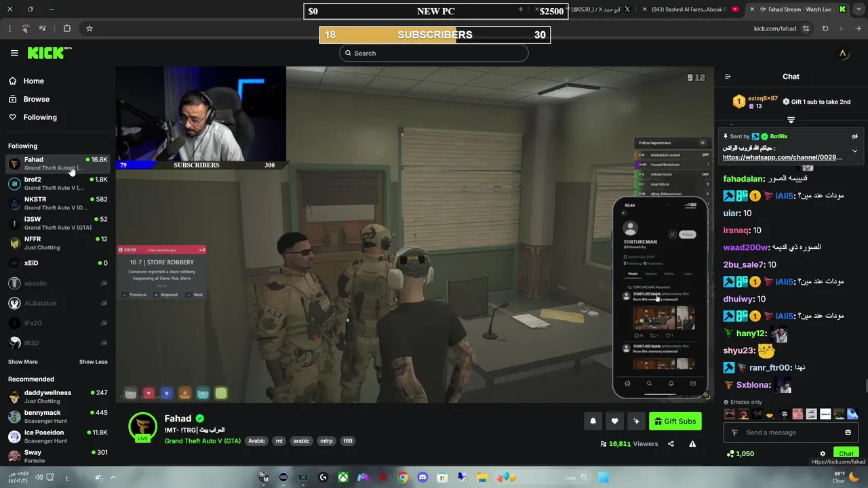The height and width of the screenshot is (488, 868).
Task: Open recommended channel Sway
Action: 58,456
